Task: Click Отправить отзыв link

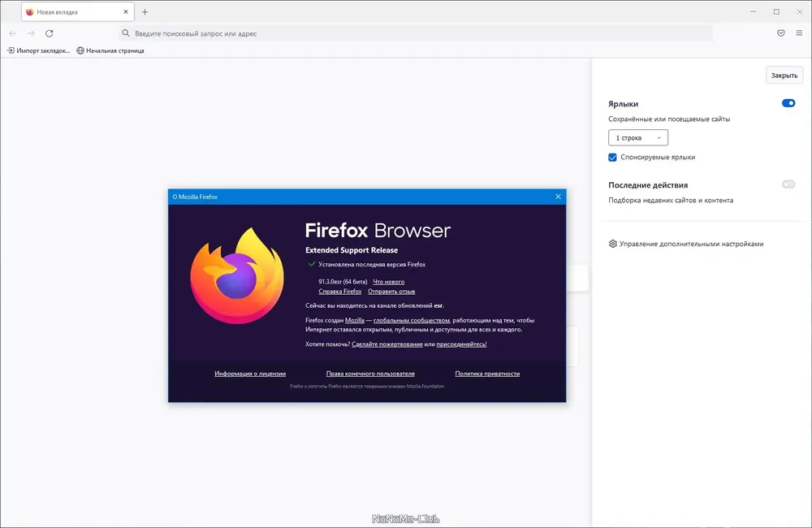Action: pos(391,291)
